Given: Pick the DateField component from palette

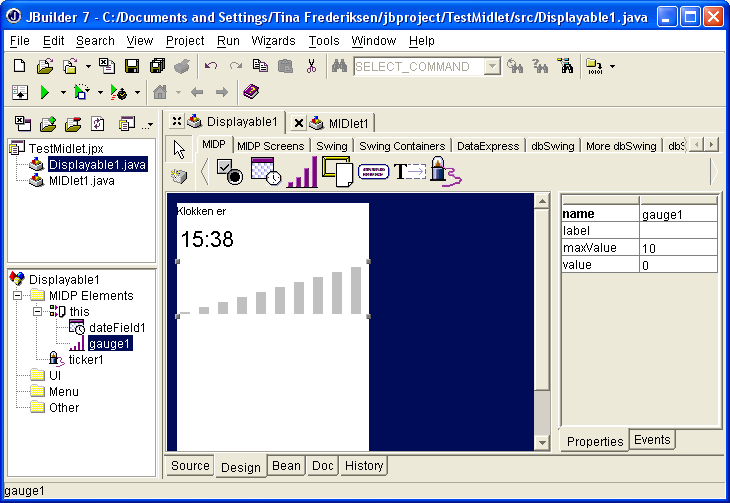Looking at the screenshot, I should [266, 172].
